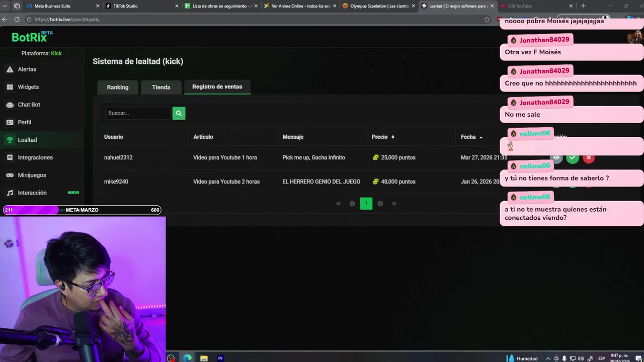This screenshot has width=644, height=362.
Task: Click the webcam overlay thumbnail
Action: (83, 289)
